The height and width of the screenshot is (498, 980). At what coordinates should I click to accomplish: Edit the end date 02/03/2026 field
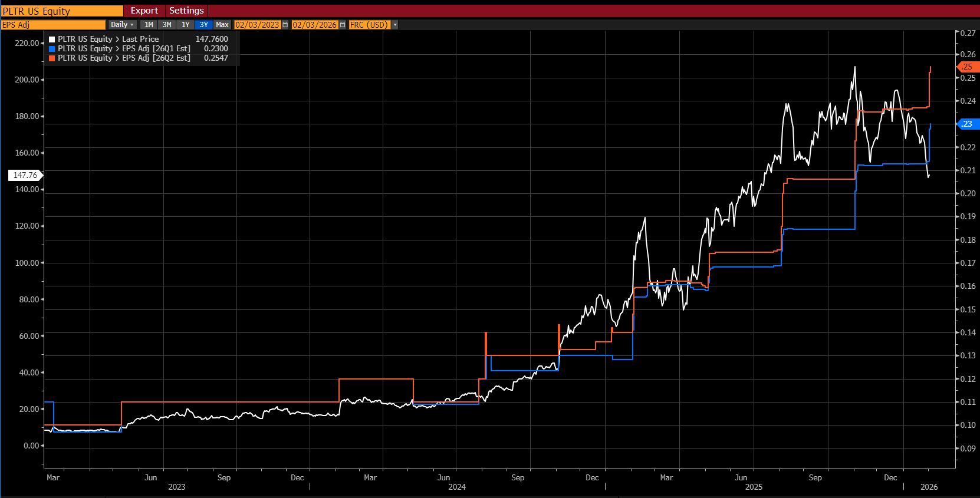click(315, 25)
